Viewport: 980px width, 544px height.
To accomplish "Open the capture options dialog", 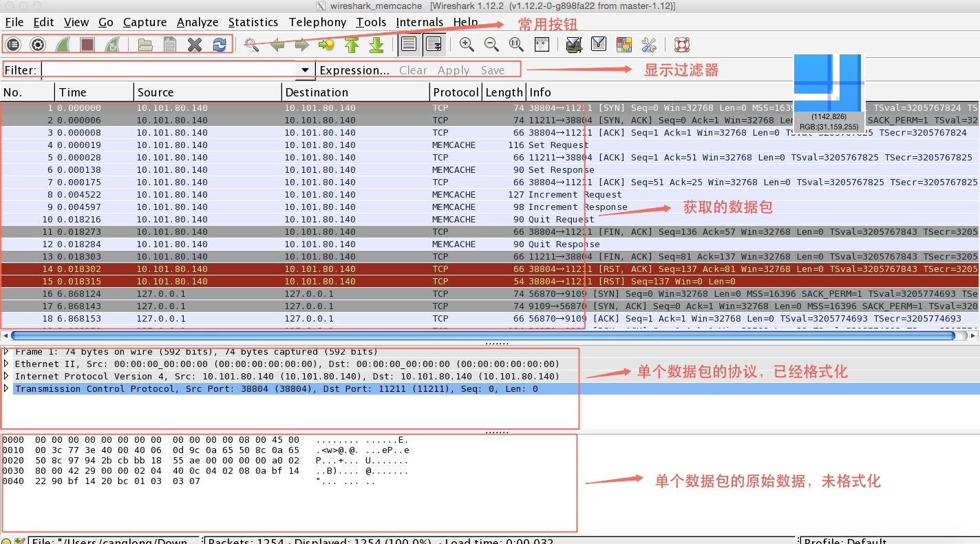I will 37,44.
